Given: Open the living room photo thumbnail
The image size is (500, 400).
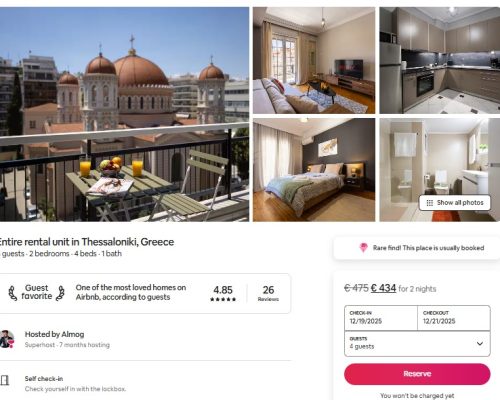Looking at the screenshot, I should pos(314,60).
